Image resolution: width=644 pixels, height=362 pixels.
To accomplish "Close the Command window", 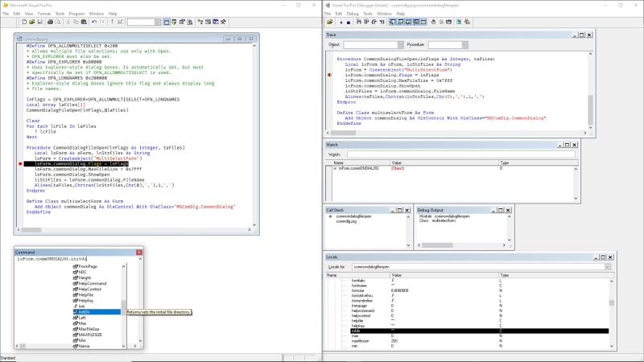I will click(138, 252).
